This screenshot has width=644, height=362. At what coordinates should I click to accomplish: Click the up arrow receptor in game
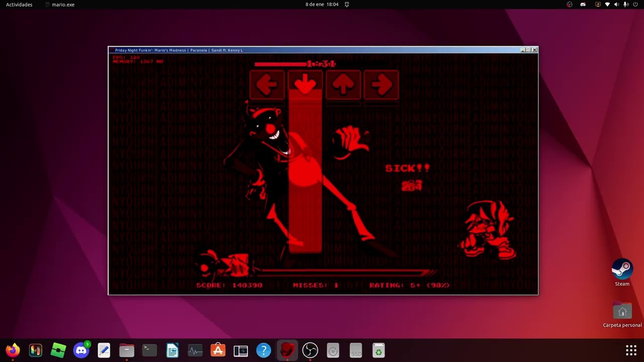tap(343, 84)
